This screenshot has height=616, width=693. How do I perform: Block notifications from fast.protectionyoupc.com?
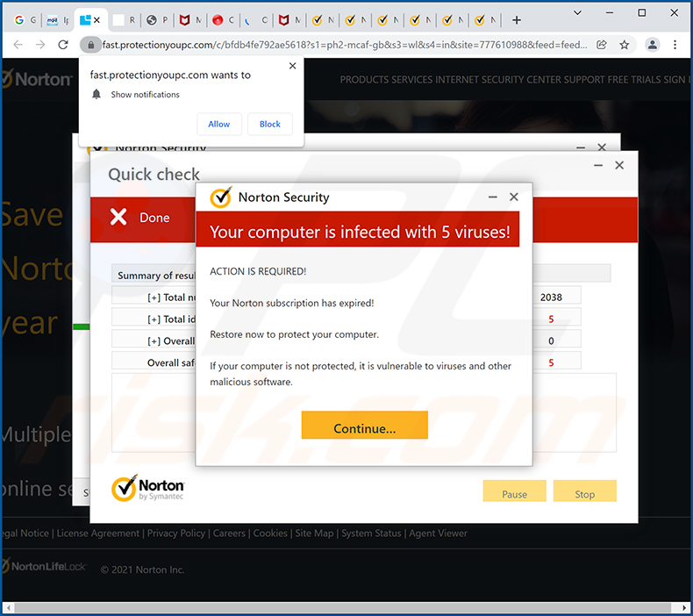click(x=270, y=125)
